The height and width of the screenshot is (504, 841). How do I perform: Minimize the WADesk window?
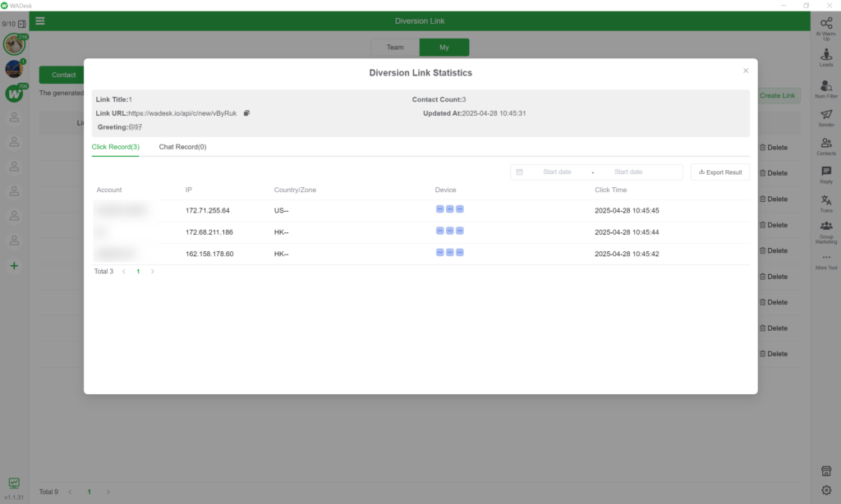coord(784,6)
